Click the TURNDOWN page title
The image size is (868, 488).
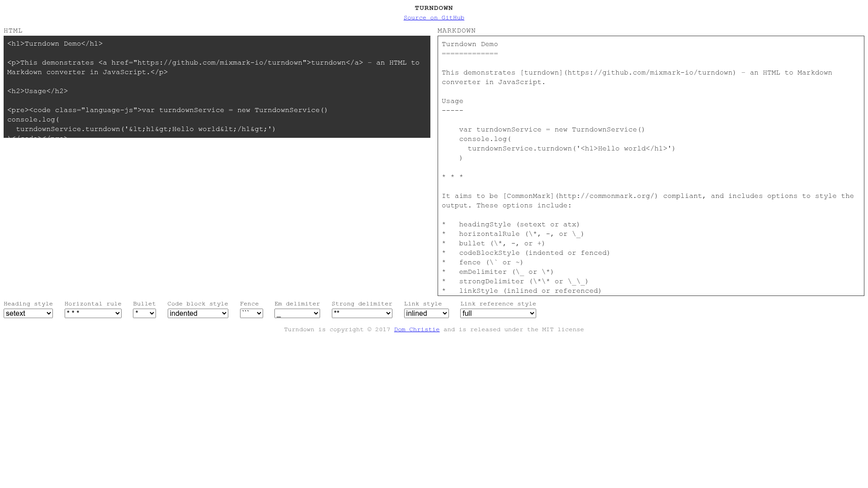click(x=434, y=8)
